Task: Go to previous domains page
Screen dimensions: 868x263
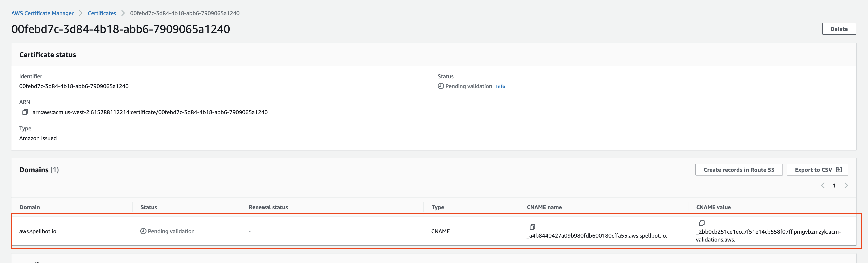Action: (x=823, y=185)
